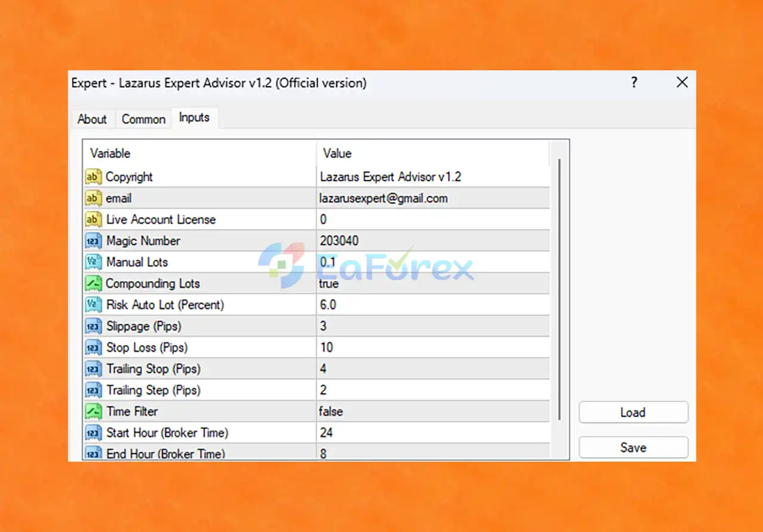This screenshot has height=532, width=763.
Task: Edit End Hour value 8
Action: coord(433,453)
